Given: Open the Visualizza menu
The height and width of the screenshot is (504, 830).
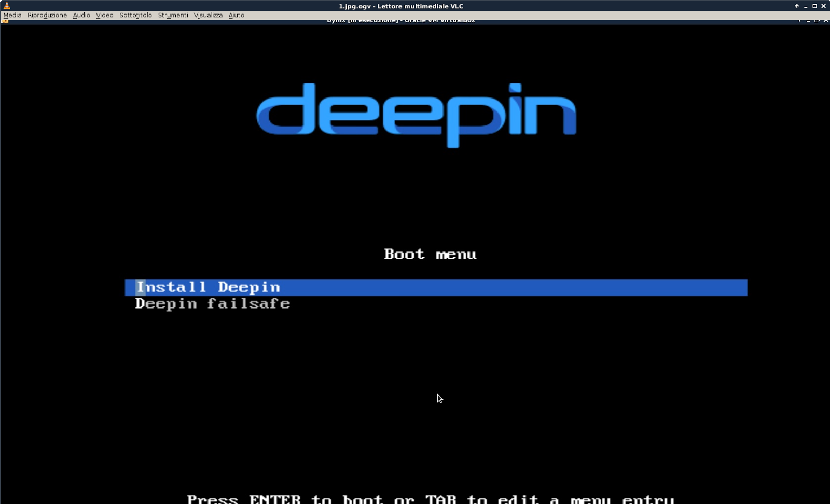Looking at the screenshot, I should click(208, 15).
